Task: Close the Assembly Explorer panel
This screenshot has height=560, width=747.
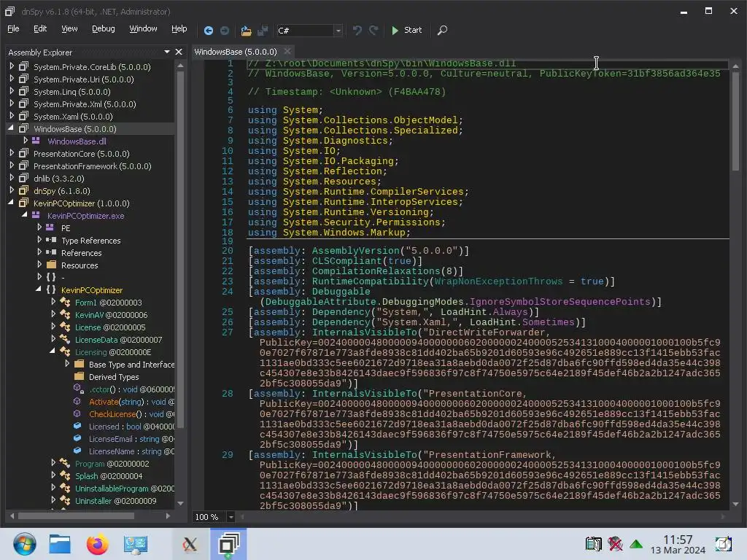Action: point(179,52)
